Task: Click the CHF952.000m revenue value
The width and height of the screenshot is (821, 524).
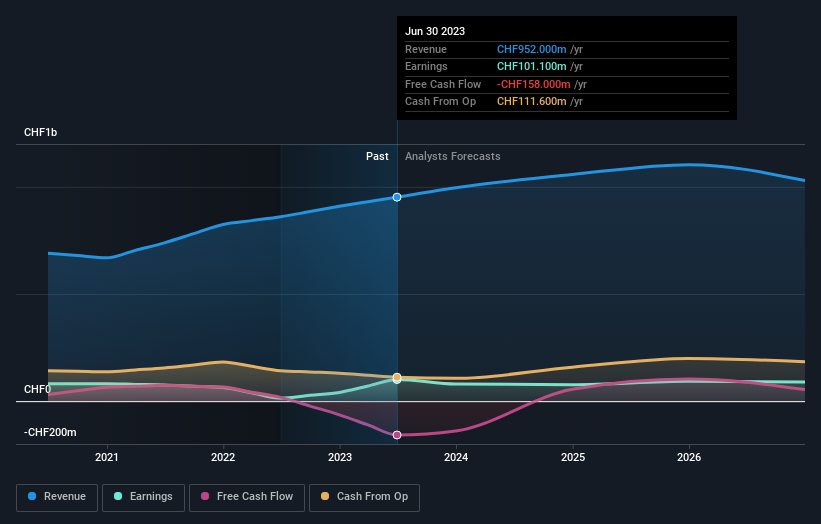Action: click(x=531, y=49)
